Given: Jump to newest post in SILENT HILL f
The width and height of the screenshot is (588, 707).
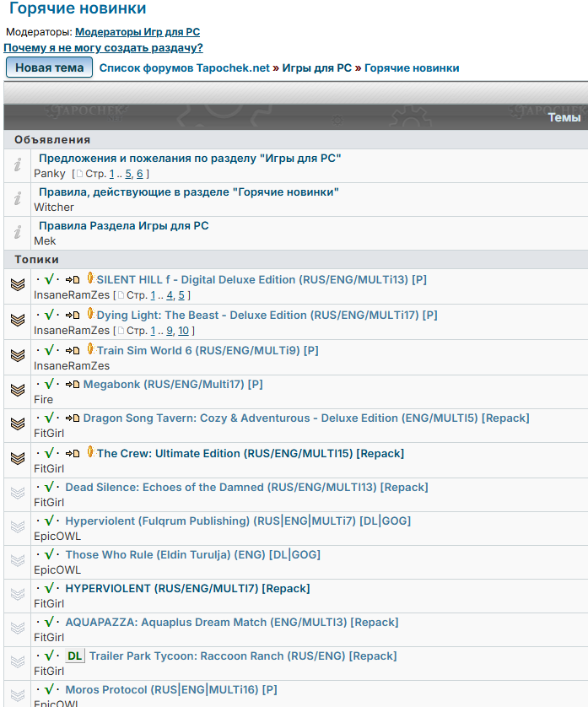Looking at the screenshot, I should [73, 279].
